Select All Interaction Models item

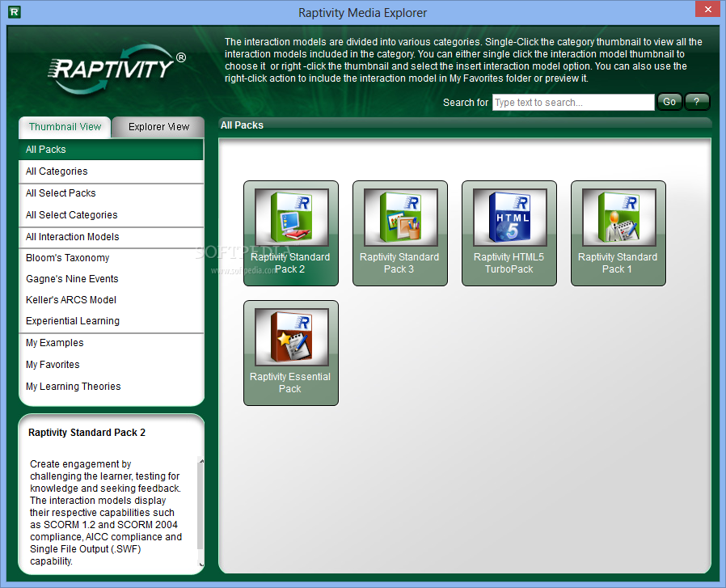point(111,237)
